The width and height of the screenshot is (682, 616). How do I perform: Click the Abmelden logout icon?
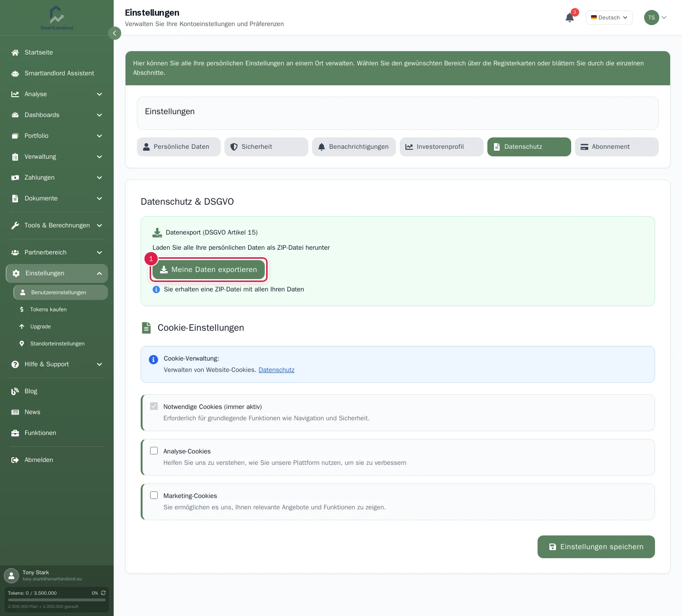click(15, 460)
